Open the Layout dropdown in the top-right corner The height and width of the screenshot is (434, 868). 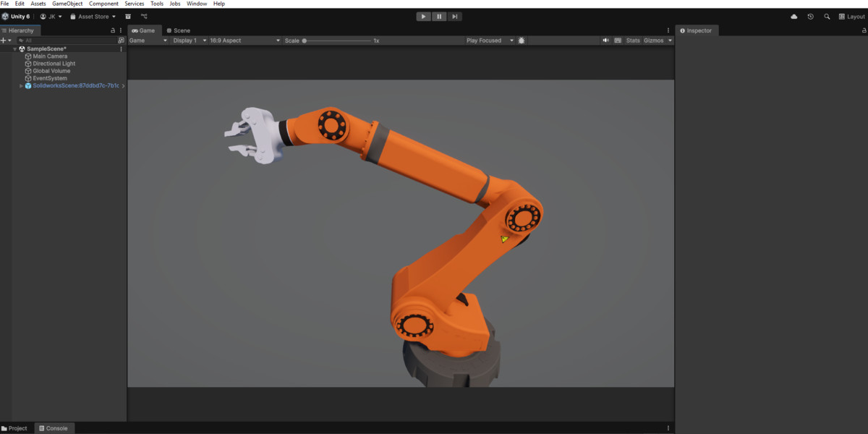851,16
